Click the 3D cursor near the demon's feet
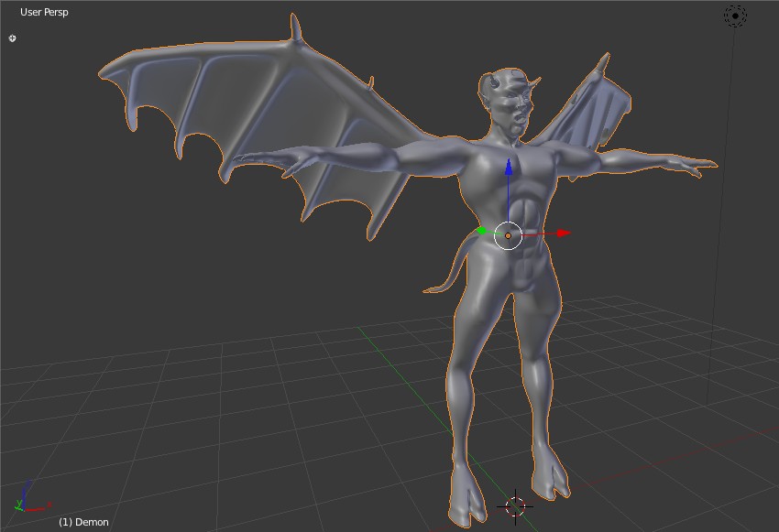 coord(514,505)
